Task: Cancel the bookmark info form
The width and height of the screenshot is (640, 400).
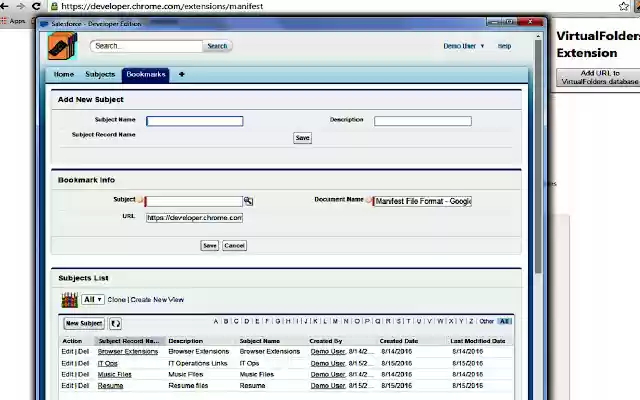Action: click(x=234, y=245)
